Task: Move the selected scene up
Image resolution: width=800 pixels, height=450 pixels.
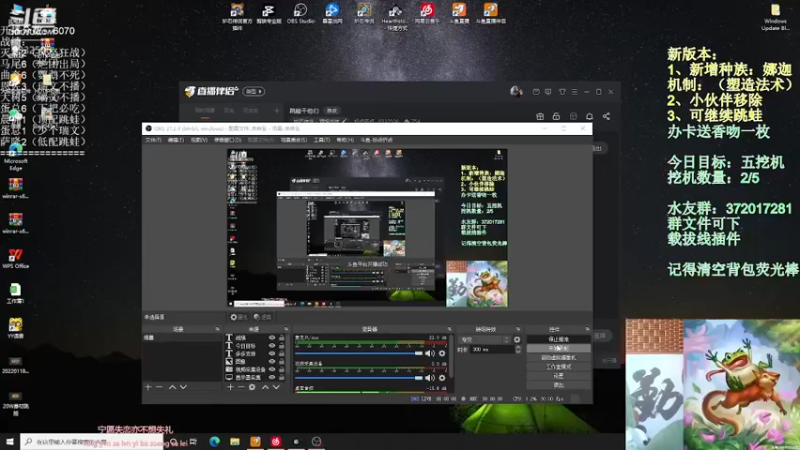Action: pyautogui.click(x=172, y=387)
